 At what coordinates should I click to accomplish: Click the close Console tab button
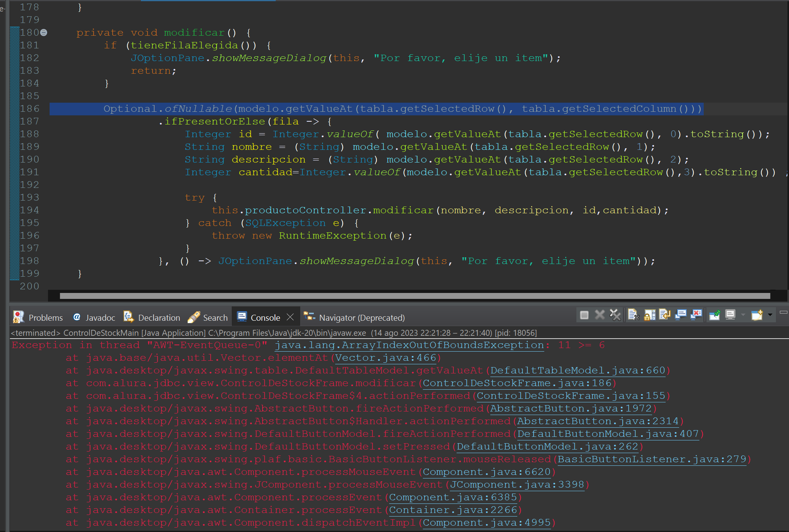coord(290,317)
